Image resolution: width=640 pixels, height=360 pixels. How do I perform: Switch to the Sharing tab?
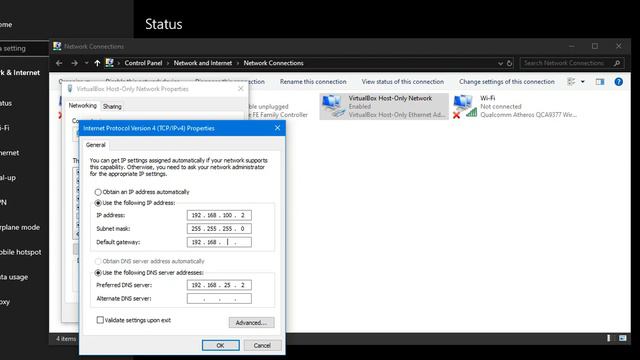pyautogui.click(x=112, y=107)
